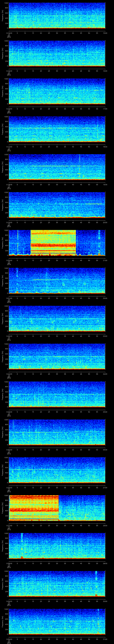Click the broadband noise burst in the 0:20:00 spectrogram

tap(53, 243)
